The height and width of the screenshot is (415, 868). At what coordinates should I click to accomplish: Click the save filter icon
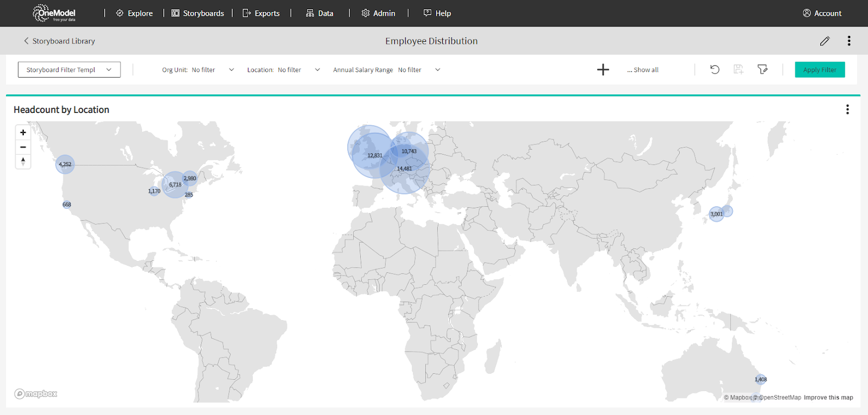coord(738,69)
